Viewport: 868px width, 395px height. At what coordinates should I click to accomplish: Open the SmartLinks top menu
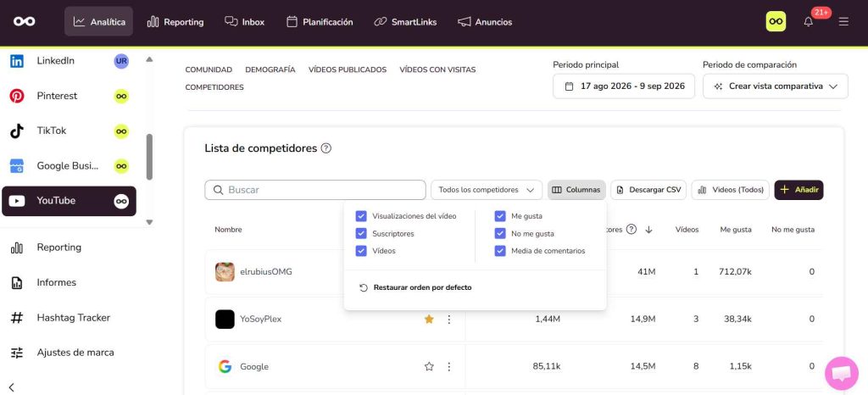click(x=405, y=21)
